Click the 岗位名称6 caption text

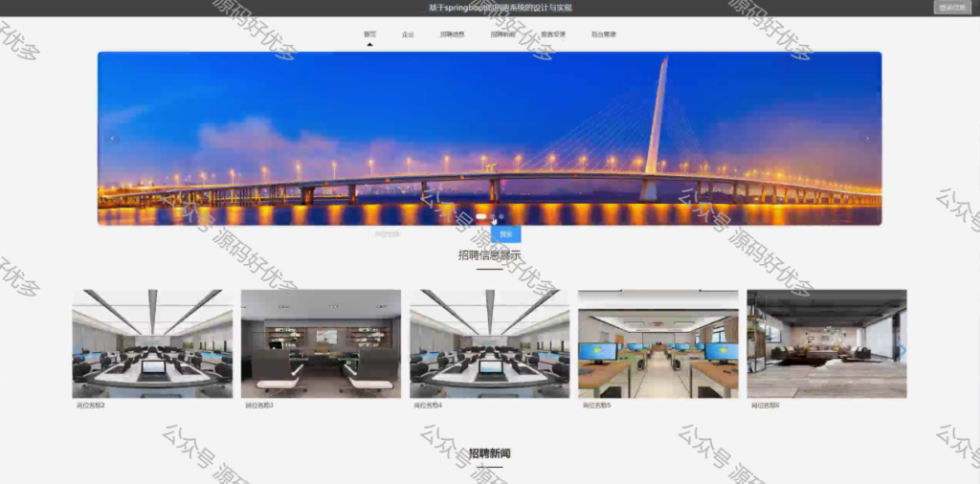pos(765,406)
